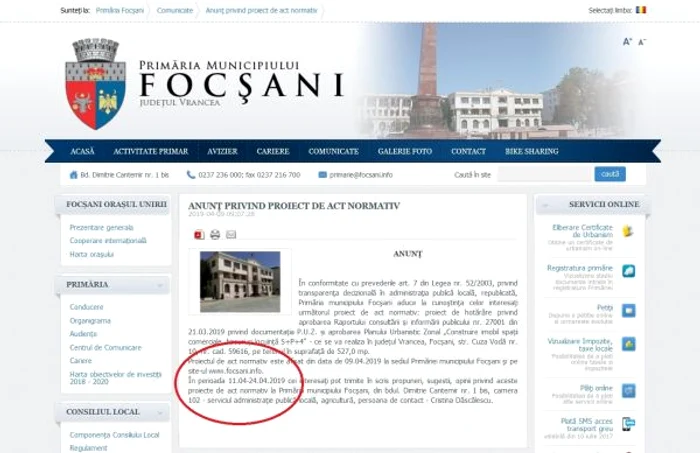This screenshot has height=453, width=700.
Task: Open Centrul de Comunicare link
Action: coord(105,347)
